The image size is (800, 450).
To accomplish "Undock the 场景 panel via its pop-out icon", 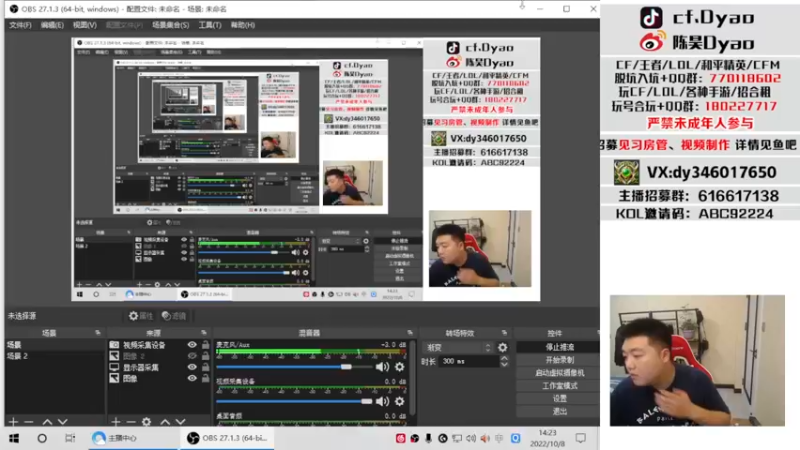I will coord(98,333).
